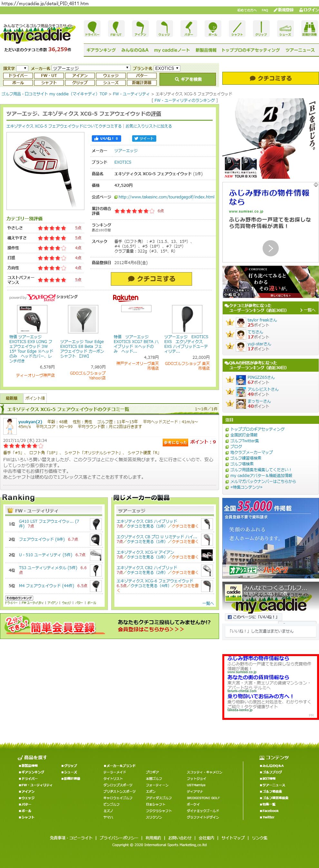Click the Facebook いいね! like button
Image resolution: width=319 pixels, height=868 pixels.
(106, 138)
